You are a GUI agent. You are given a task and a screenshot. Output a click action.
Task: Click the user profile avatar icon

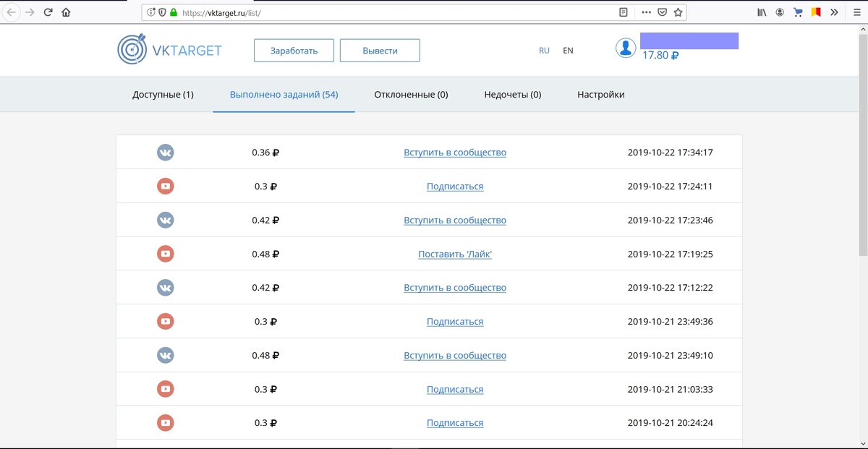coord(626,48)
